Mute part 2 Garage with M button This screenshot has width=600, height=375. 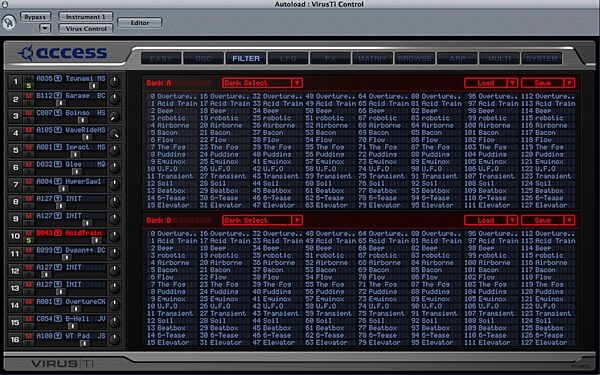[x=28, y=96]
